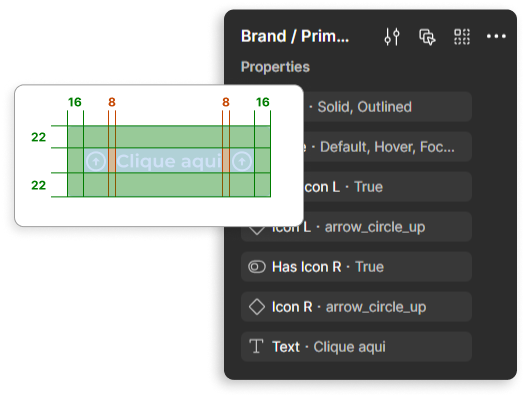Image resolution: width=526 pixels, height=397 pixels.
Task: Click the right 8 gap label
Action: [226, 102]
